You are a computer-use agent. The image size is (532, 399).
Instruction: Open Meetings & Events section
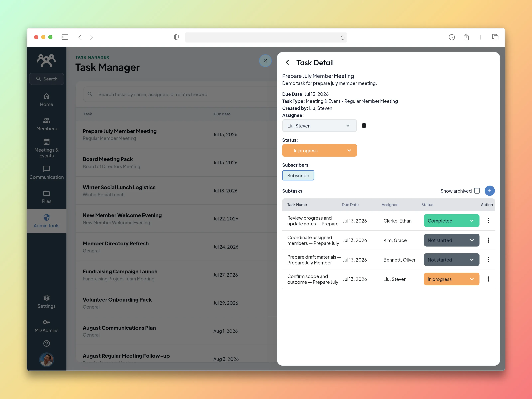tap(46, 148)
